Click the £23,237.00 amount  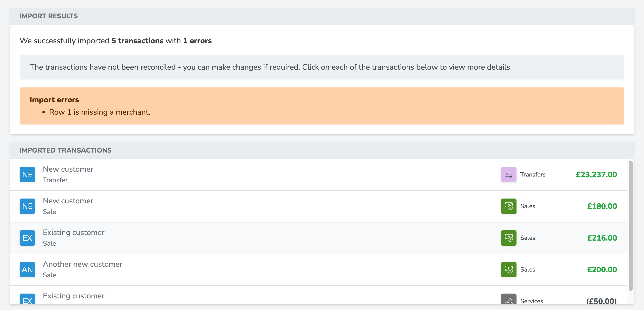coord(596,174)
